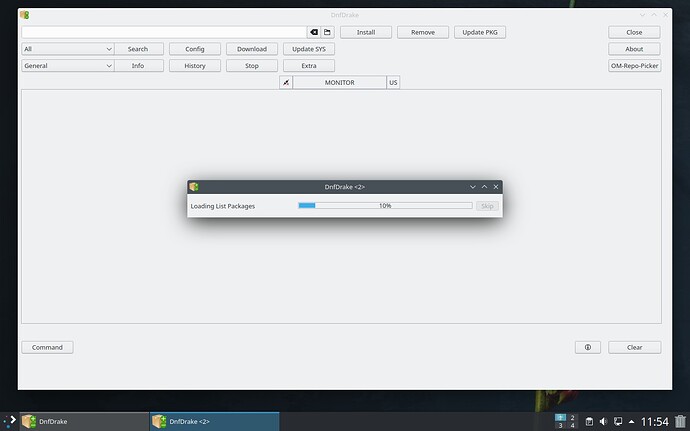The height and width of the screenshot is (431, 690).
Task: Toggle the network connection plug icon
Action: pos(286,82)
